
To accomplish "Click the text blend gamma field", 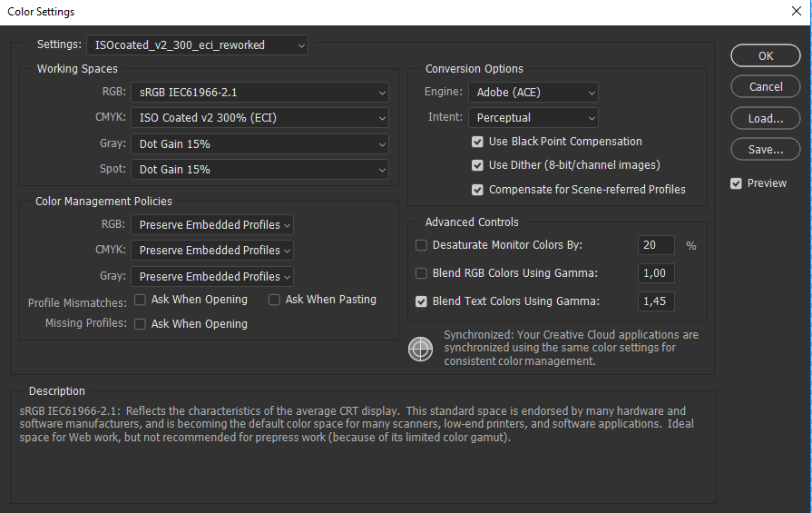I will tap(656, 301).
